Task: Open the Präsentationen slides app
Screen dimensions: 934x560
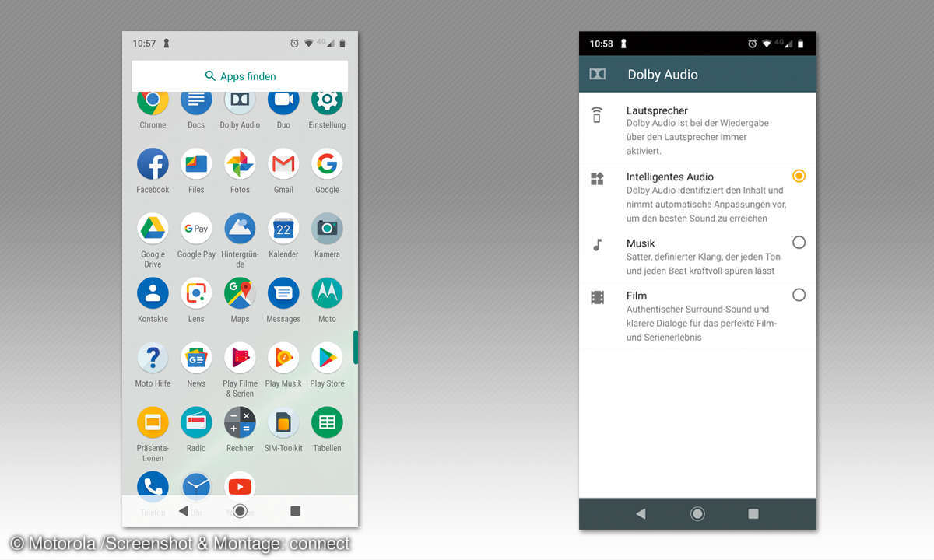Action: (153, 422)
